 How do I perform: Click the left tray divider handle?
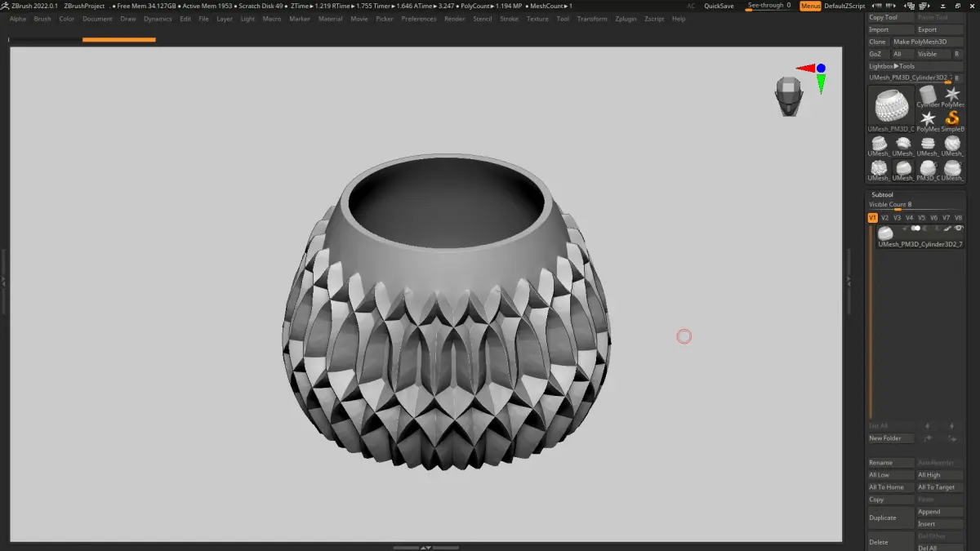pyautogui.click(x=3, y=280)
